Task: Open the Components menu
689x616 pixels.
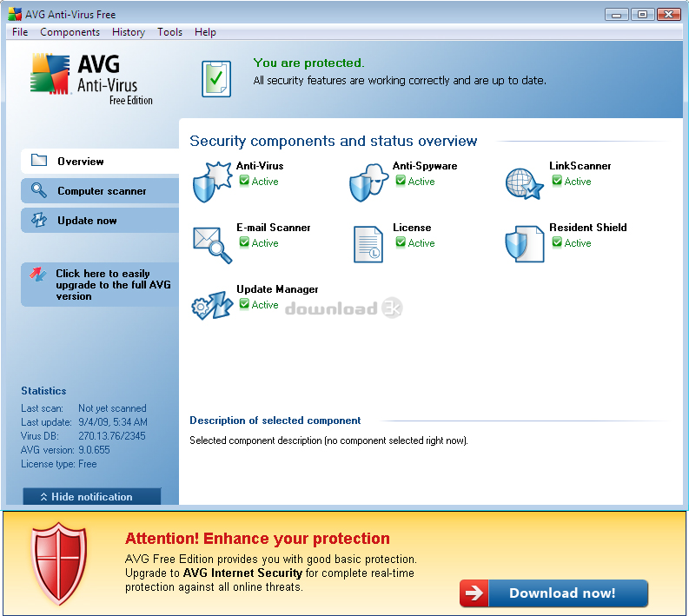Action: tap(70, 32)
